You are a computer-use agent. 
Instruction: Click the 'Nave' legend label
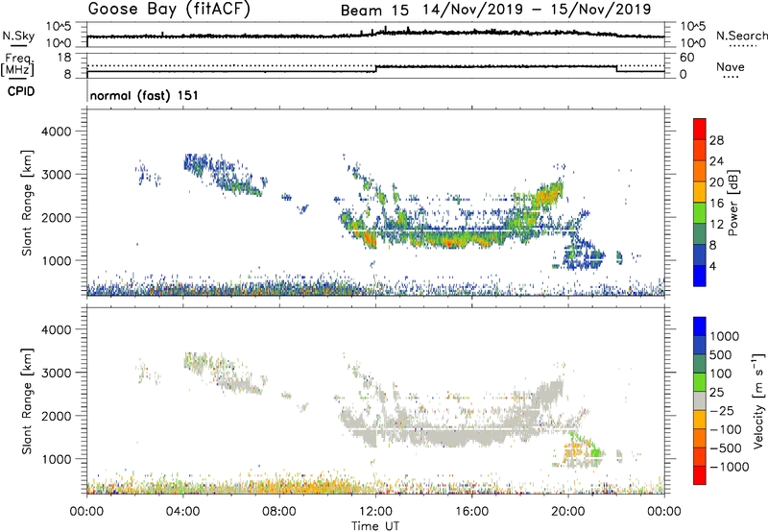click(731, 66)
